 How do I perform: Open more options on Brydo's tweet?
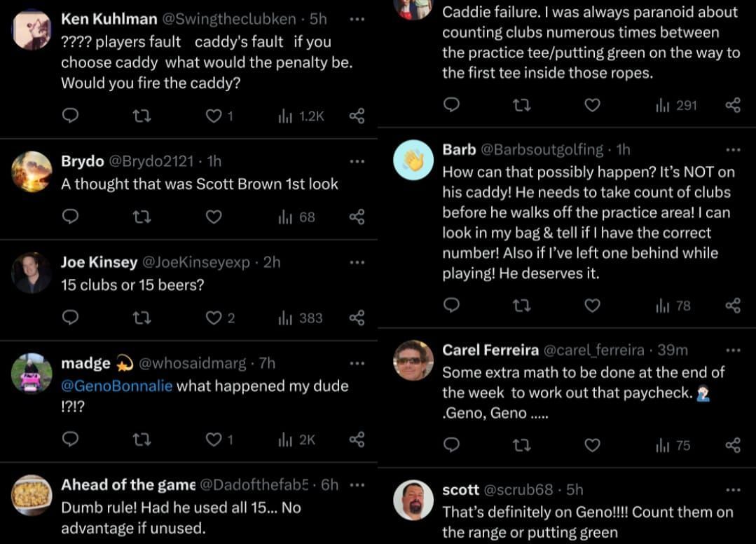[x=357, y=161]
